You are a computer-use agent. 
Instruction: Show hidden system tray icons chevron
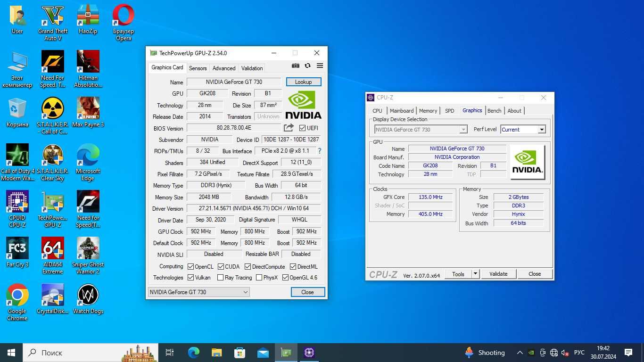click(520, 353)
